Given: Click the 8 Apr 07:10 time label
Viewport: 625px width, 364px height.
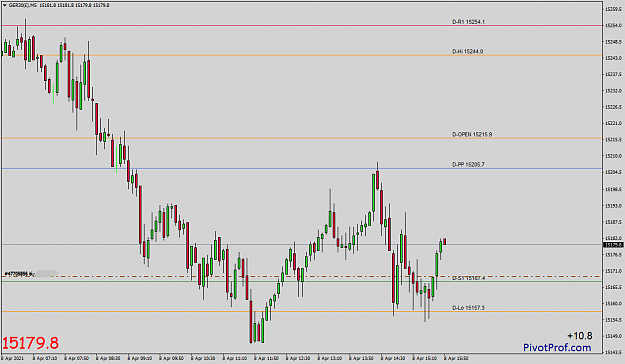Looking at the screenshot, I should 45,358.
